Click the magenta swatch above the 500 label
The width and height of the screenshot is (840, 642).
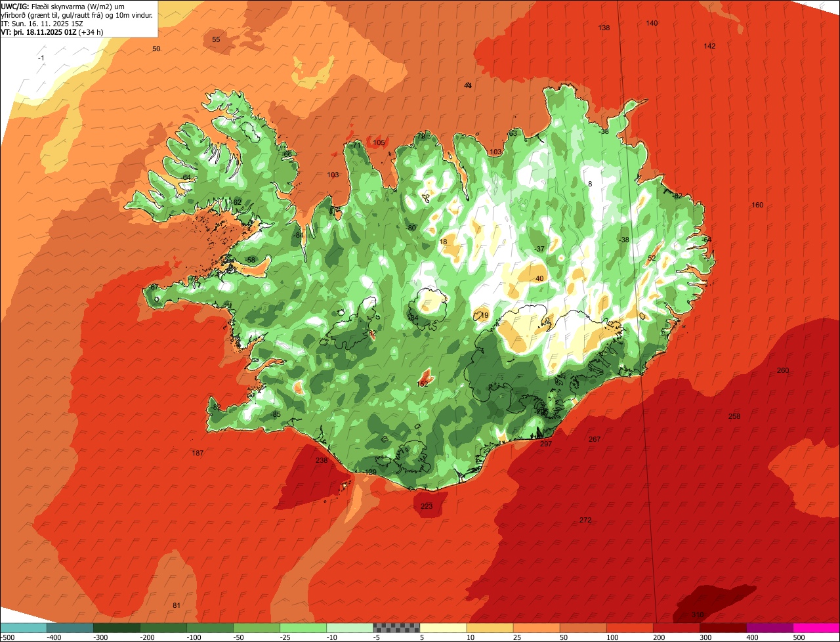816,628
